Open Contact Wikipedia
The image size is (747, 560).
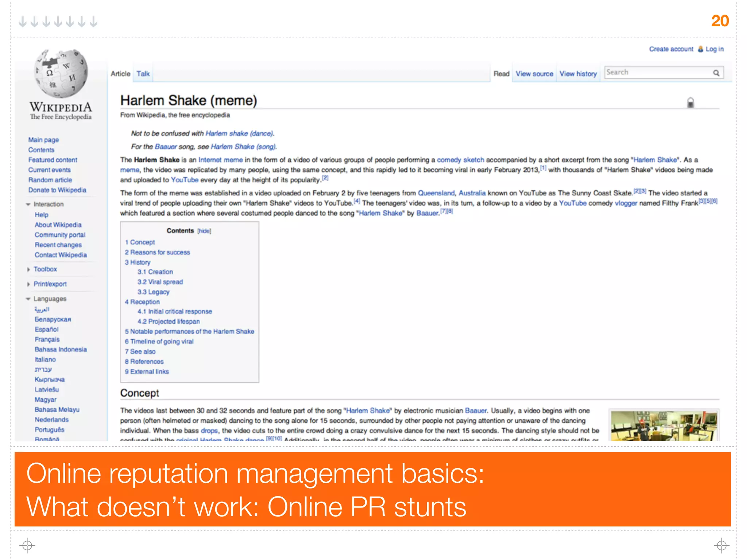61,255
